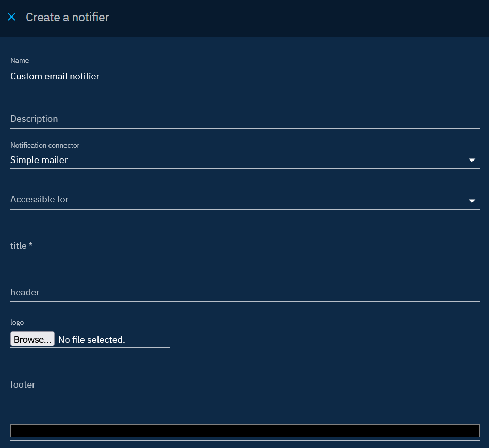Screen dimensions: 489x448
Task: Click the logo field label
Action: [17, 322]
